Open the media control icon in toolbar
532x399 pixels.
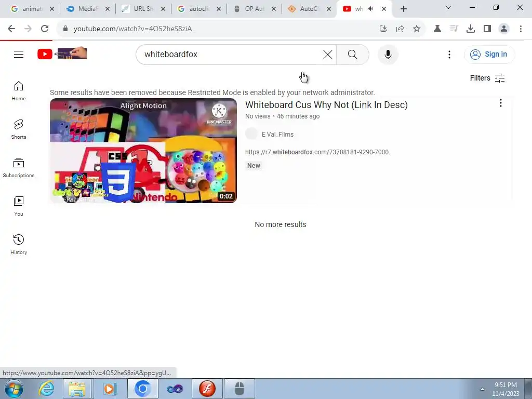tap(454, 29)
